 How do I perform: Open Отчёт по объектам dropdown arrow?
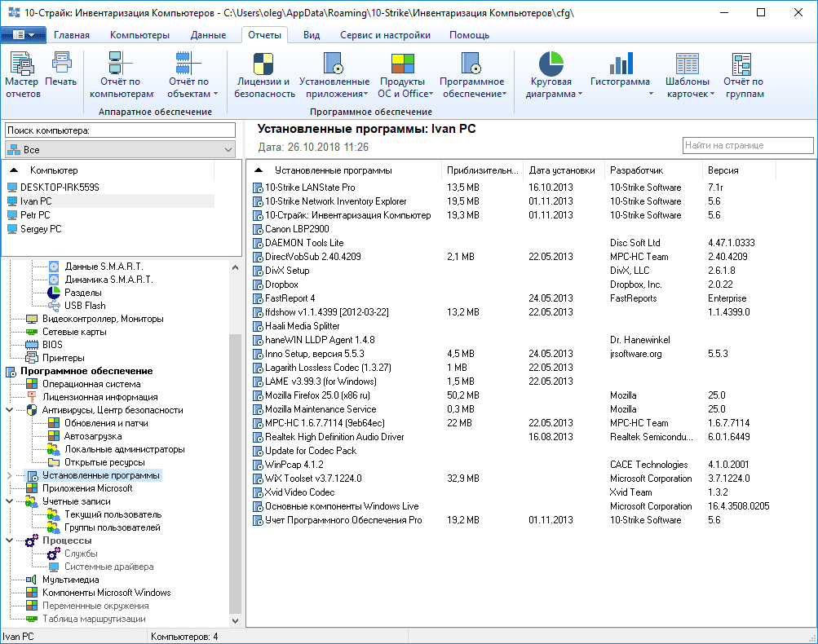coord(215,94)
